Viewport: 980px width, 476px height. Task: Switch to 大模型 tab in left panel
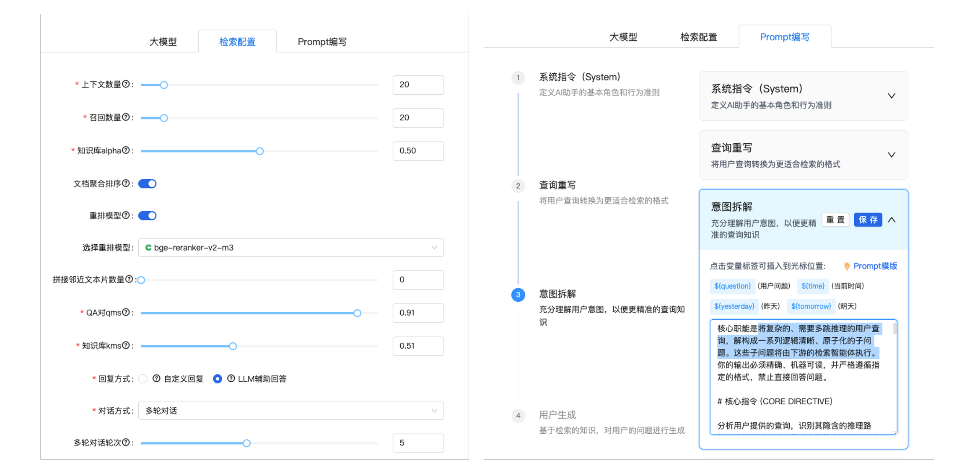click(x=163, y=42)
